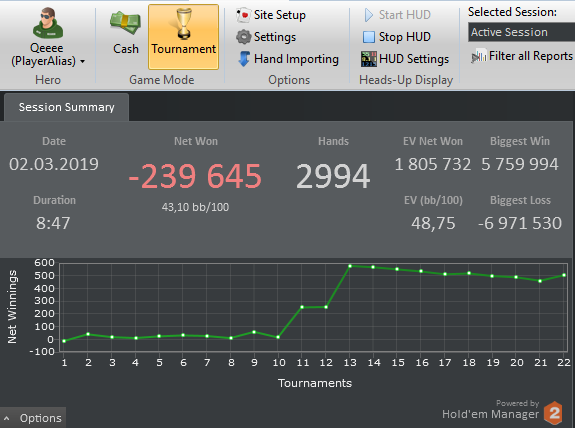Screen dimensions: 575x428
Task: Click the EV Net Won value 1 805 732
Action: coord(433,164)
